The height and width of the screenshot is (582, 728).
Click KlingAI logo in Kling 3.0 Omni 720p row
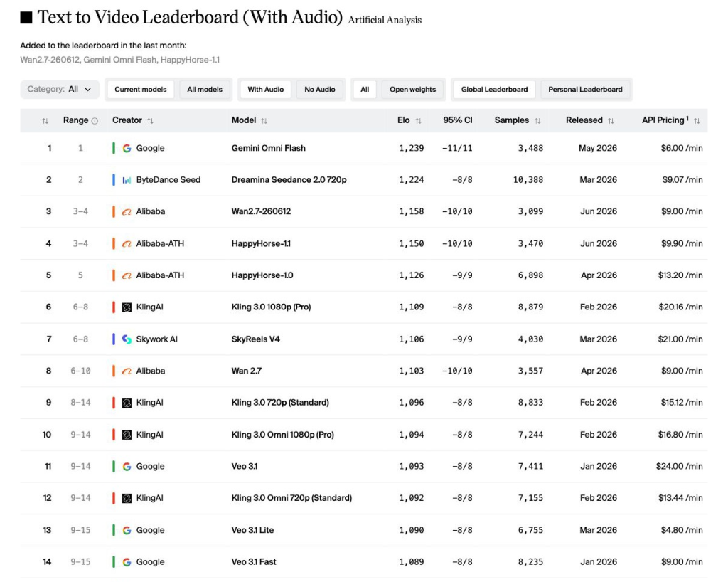(x=127, y=498)
